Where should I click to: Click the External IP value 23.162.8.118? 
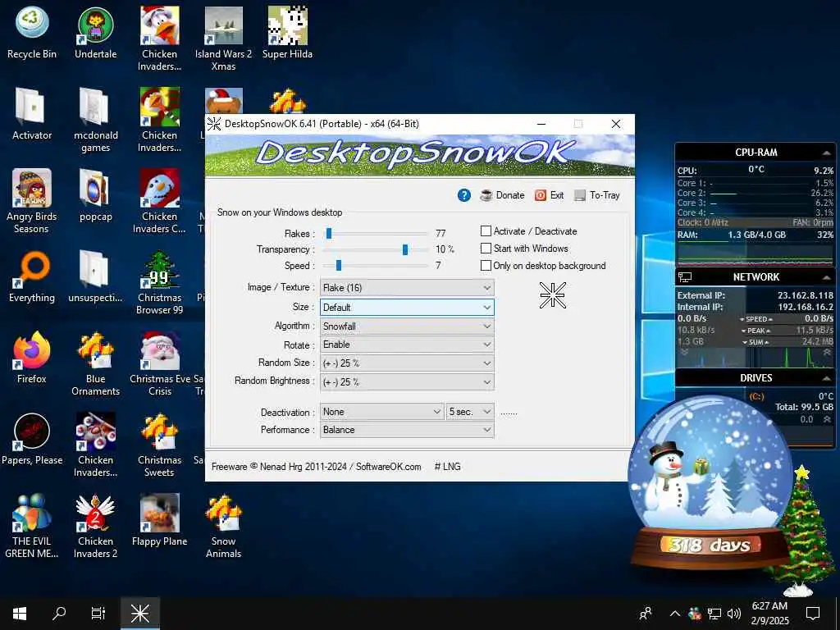point(806,295)
